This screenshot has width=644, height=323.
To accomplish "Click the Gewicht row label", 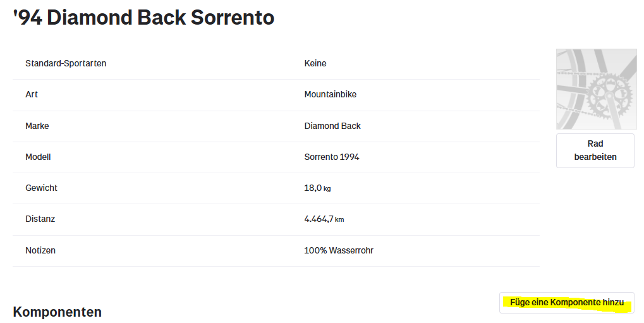I will pos(41,188).
